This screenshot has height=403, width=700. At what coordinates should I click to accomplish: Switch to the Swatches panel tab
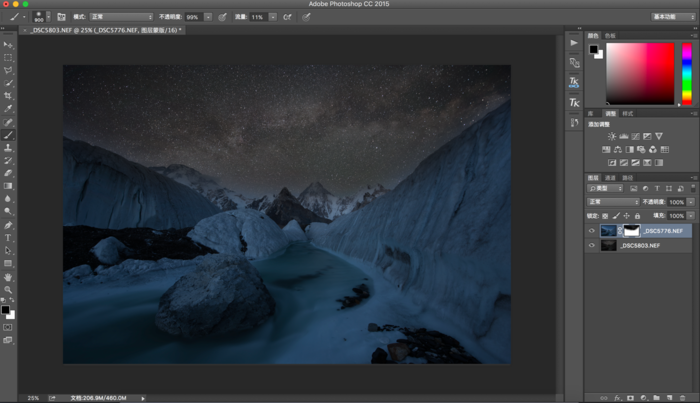point(611,35)
